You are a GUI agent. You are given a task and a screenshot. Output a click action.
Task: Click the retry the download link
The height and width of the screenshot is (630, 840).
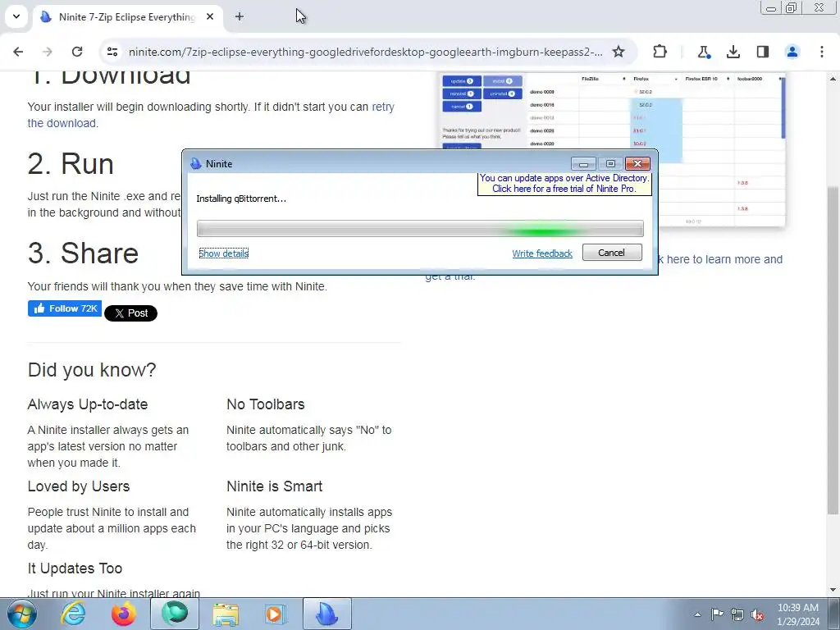211,115
